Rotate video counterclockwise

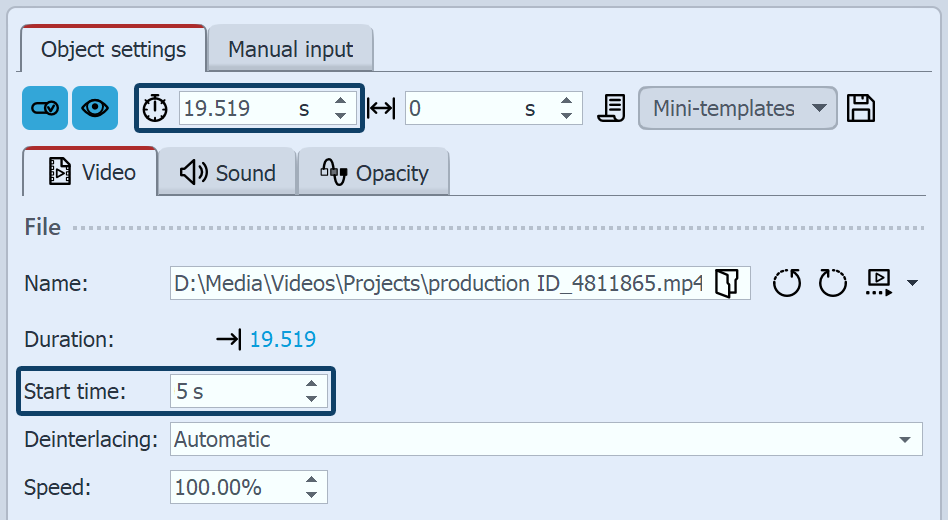[x=787, y=282]
